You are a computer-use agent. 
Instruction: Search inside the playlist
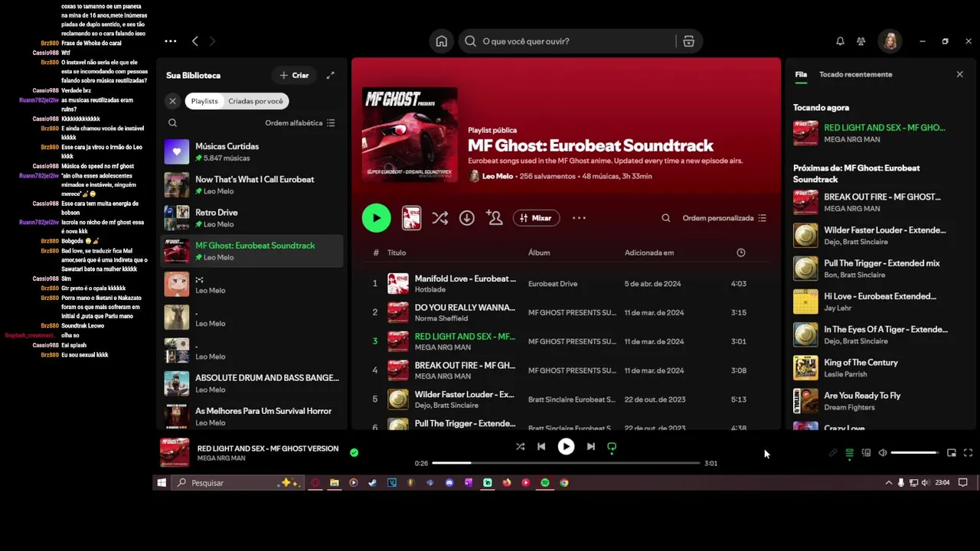point(665,218)
